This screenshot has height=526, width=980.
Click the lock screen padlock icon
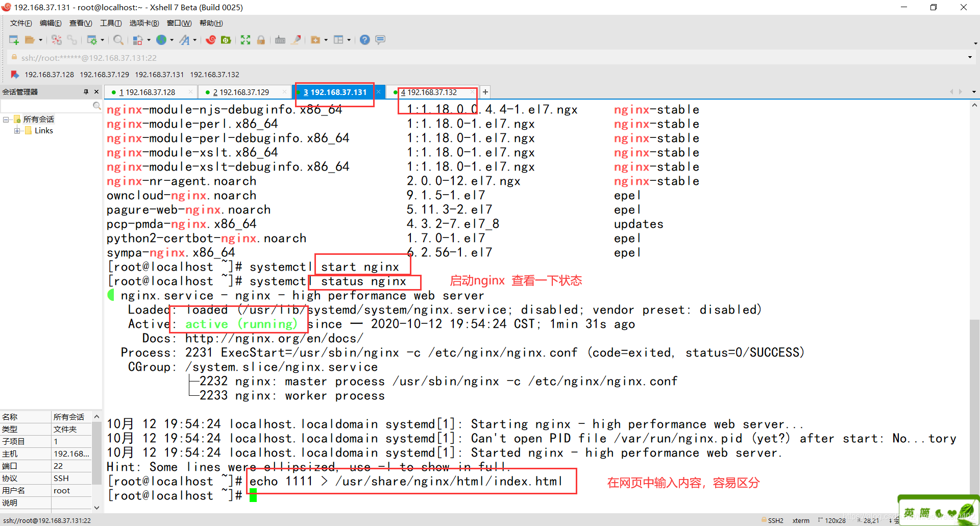pos(261,40)
